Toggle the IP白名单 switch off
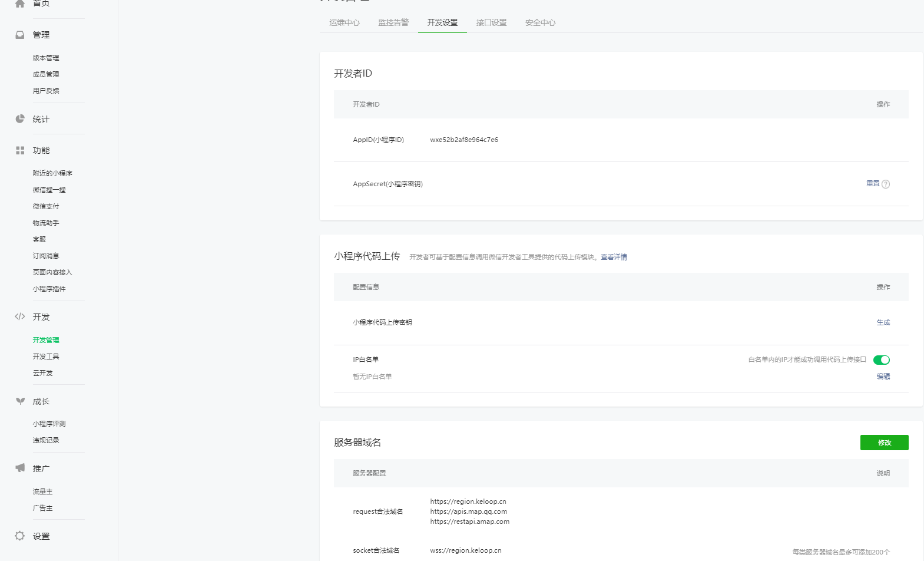The width and height of the screenshot is (924, 561). point(882,360)
